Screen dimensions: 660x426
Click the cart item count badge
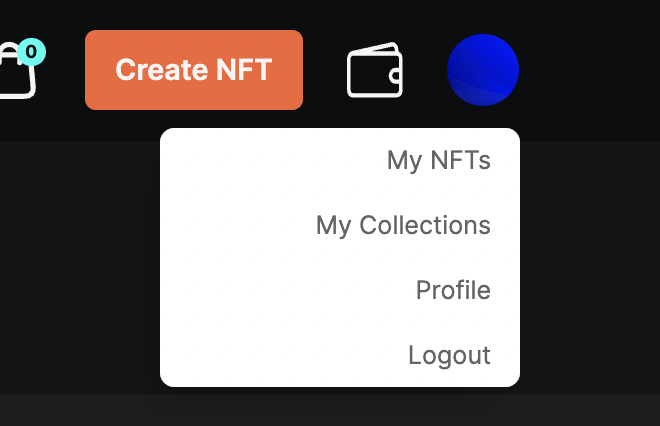tap(32, 51)
